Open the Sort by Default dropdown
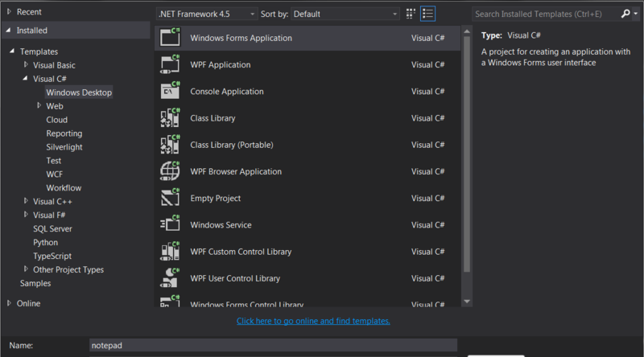 [345, 14]
